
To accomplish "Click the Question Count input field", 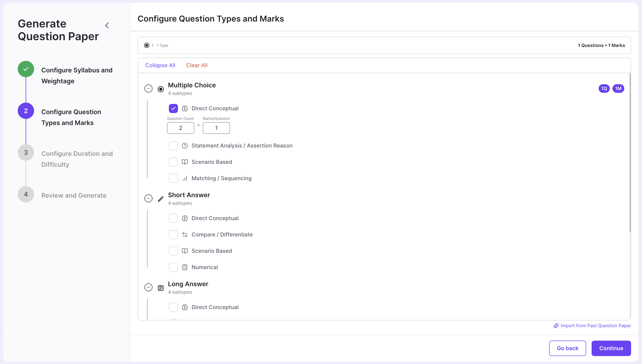I will [180, 128].
